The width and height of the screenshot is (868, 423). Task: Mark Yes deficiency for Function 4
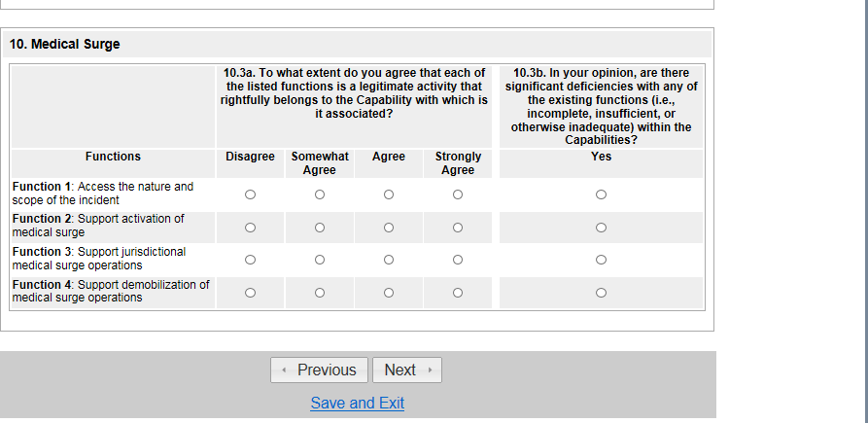pos(602,293)
